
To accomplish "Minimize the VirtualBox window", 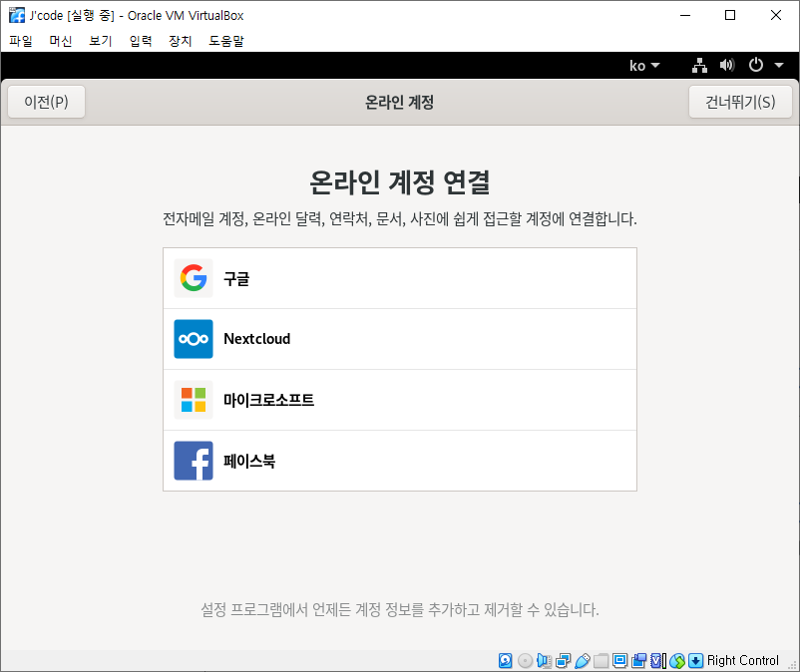I will click(685, 15).
